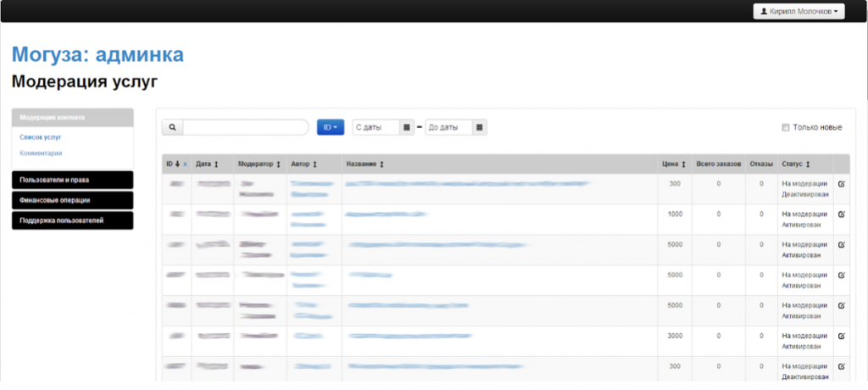
Task: Open the blue ID filter dropdown
Action: tap(331, 127)
